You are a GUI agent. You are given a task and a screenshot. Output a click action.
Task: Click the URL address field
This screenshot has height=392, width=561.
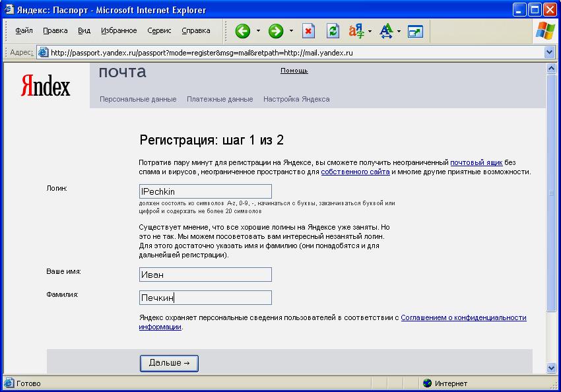coord(290,53)
